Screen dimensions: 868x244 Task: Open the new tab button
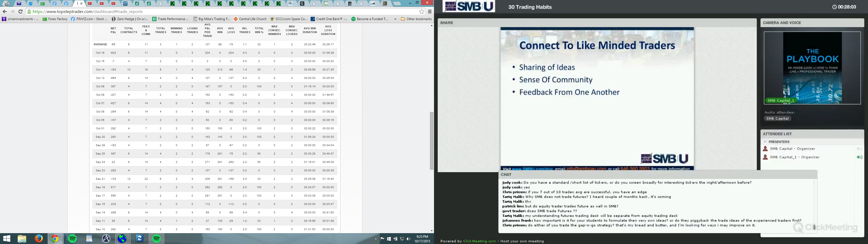pos(397,4)
